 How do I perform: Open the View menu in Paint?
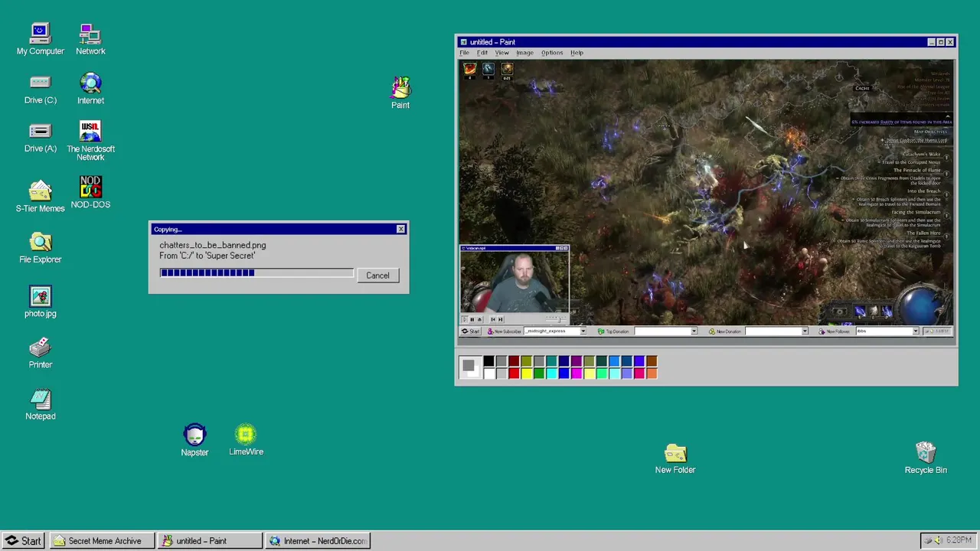pos(501,53)
